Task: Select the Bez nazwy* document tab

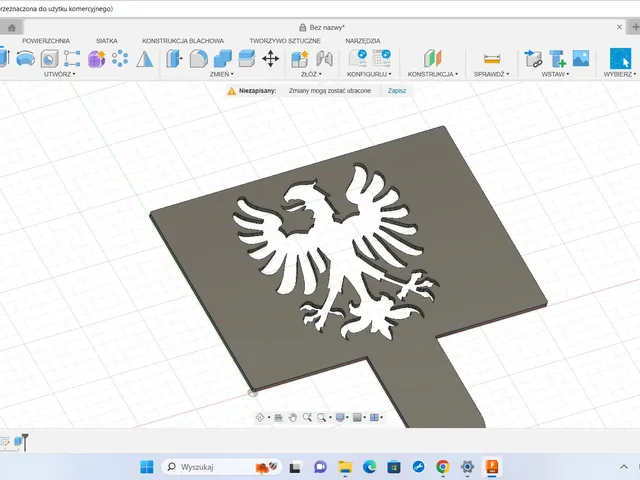Action: [x=322, y=27]
